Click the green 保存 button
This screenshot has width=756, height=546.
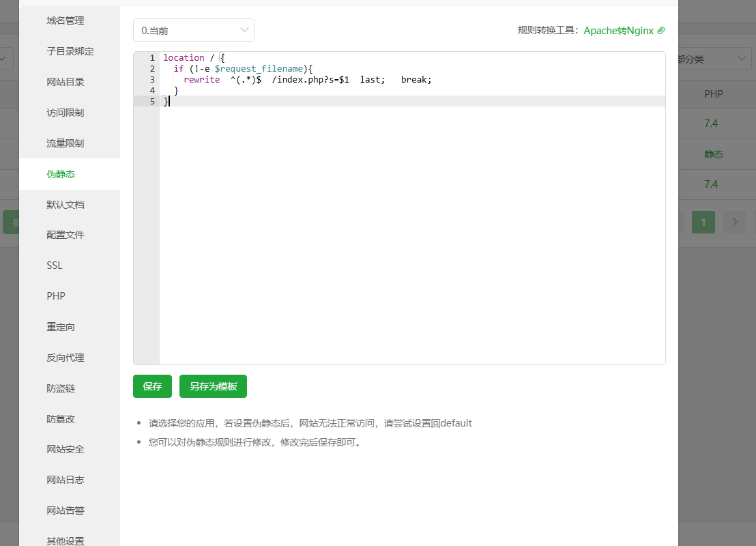tap(152, 386)
